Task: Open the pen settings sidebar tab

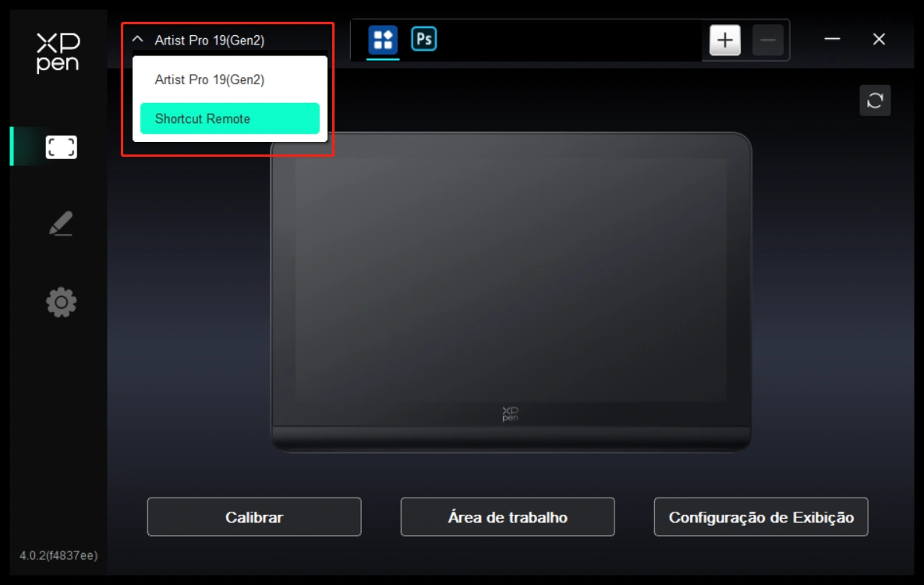Action: point(61,224)
